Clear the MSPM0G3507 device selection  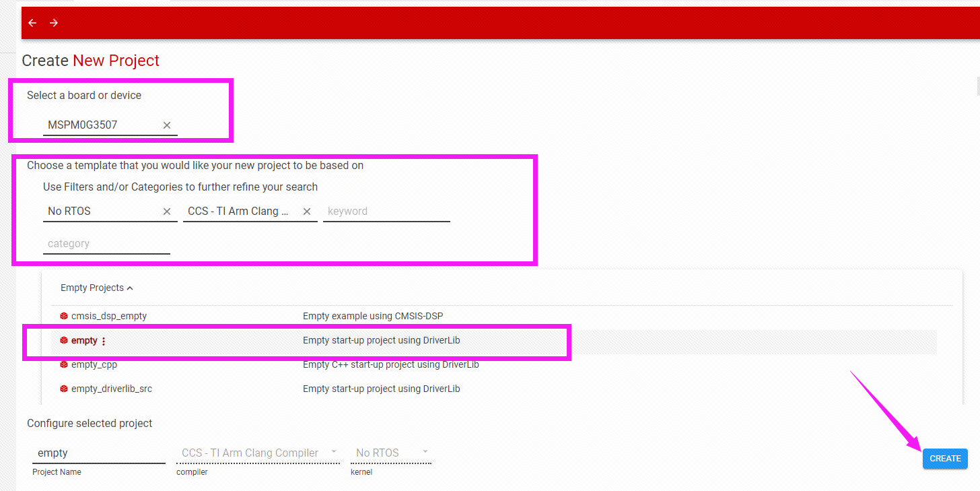point(167,125)
